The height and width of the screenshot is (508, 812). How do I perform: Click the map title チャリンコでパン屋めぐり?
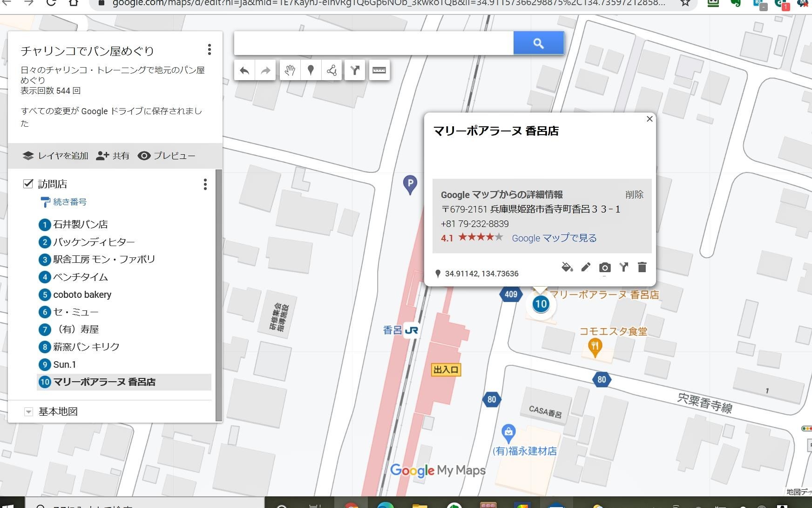pyautogui.click(x=87, y=51)
